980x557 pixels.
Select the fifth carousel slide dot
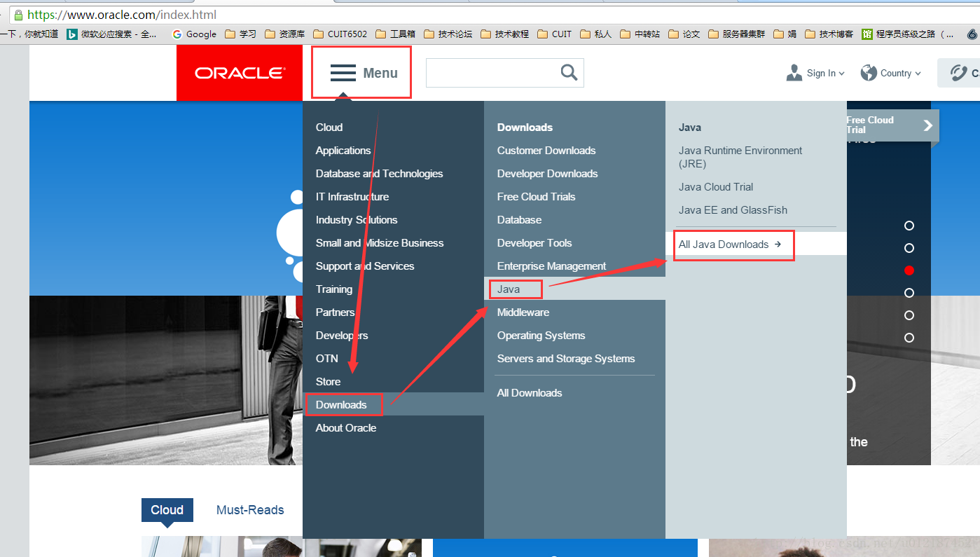[909, 315]
